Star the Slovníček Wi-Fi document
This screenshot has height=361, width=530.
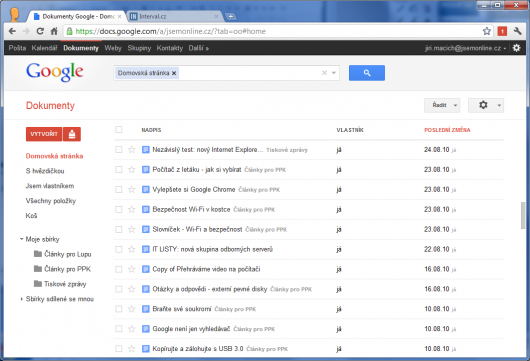(x=131, y=230)
